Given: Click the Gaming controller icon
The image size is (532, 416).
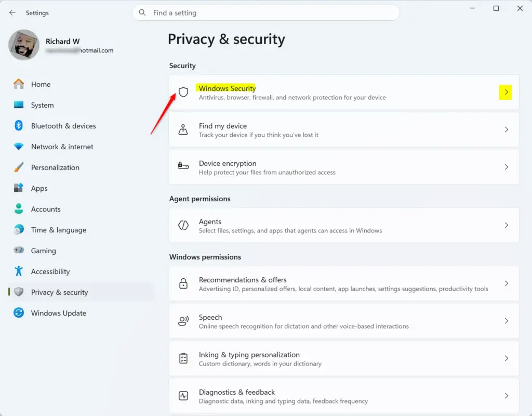Looking at the screenshot, I should click(x=19, y=250).
